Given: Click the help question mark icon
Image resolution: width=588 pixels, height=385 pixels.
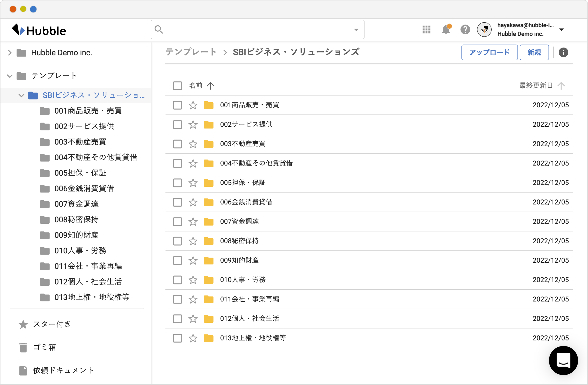Looking at the screenshot, I should pyautogui.click(x=465, y=30).
